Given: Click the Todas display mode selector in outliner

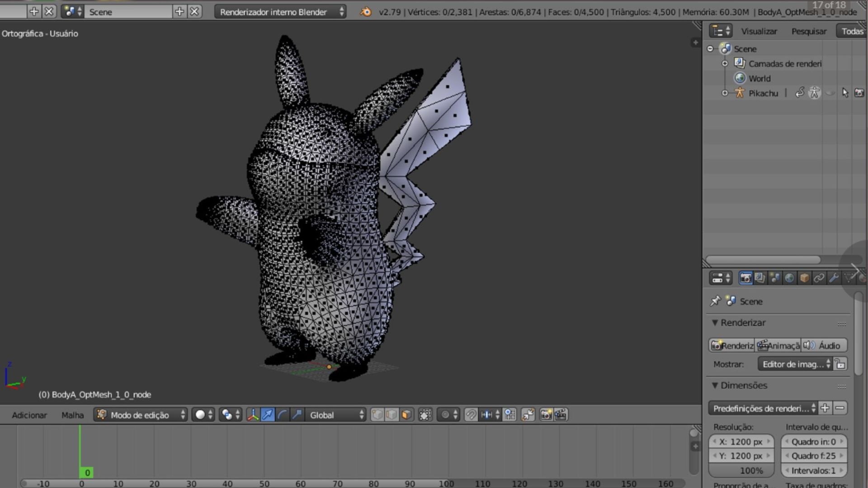Looking at the screenshot, I should (852, 31).
